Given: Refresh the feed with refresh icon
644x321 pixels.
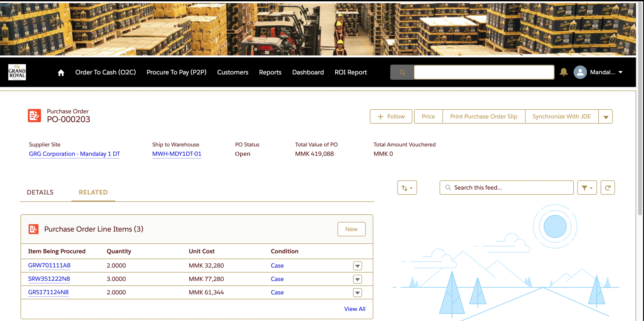Looking at the screenshot, I should (607, 188).
